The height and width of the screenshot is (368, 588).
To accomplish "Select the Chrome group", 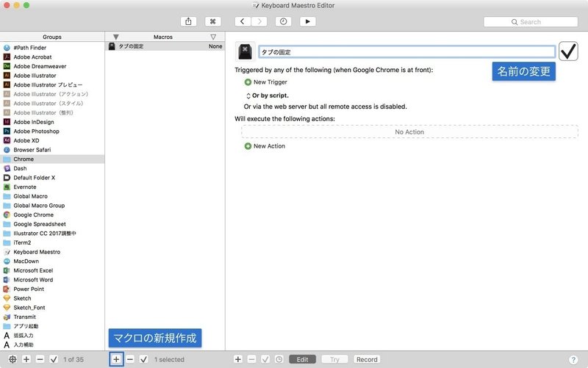I will pos(52,159).
